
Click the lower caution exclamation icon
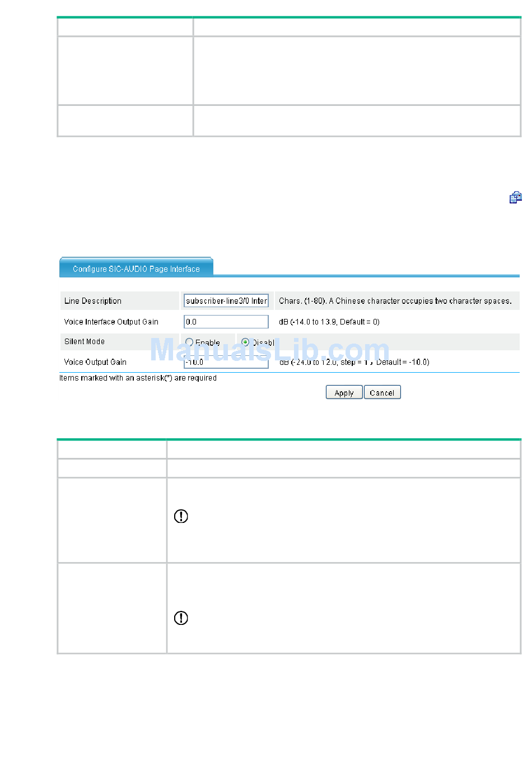coord(181,618)
